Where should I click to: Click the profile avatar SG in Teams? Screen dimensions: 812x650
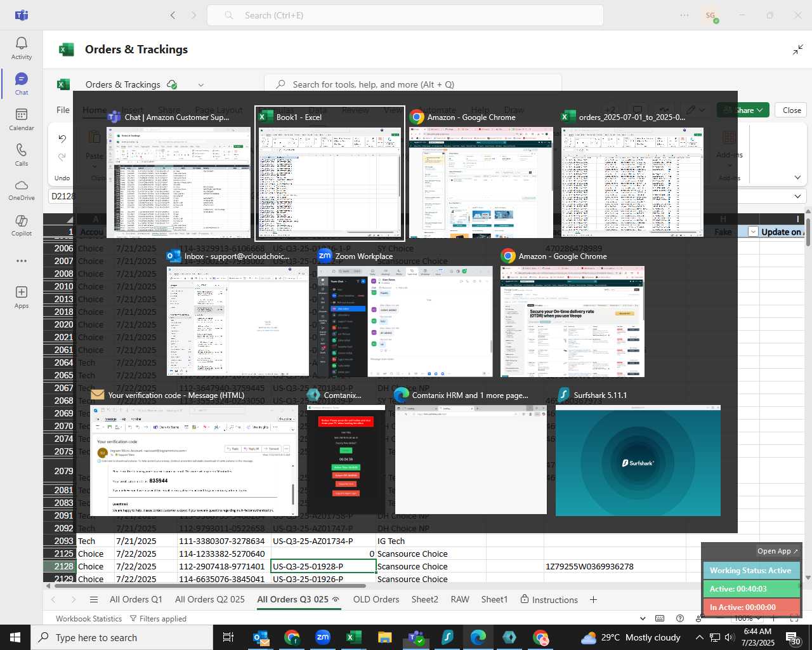tap(710, 15)
